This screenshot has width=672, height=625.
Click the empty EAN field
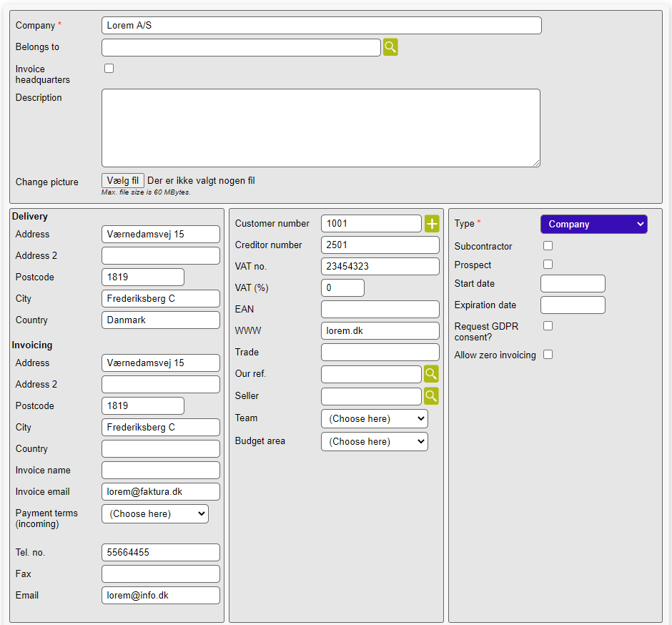pos(380,310)
